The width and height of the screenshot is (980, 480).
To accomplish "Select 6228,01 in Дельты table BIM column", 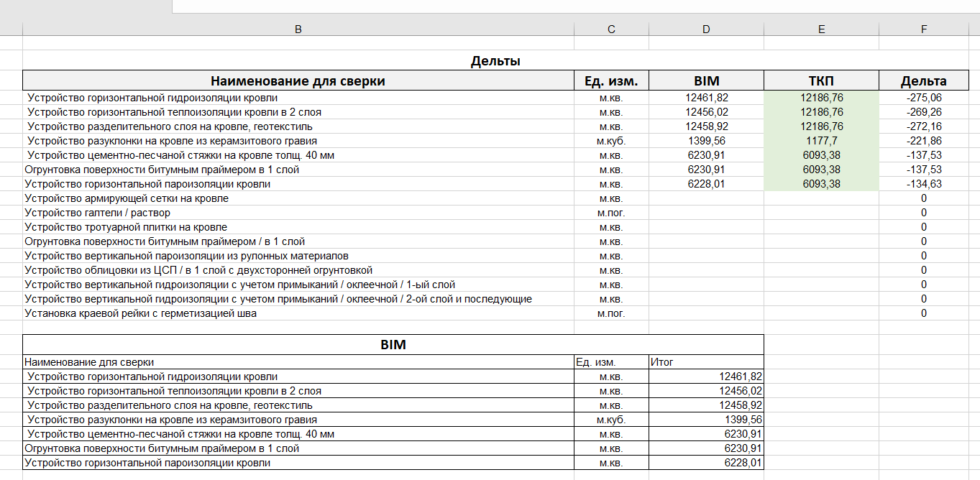I will (x=706, y=184).
